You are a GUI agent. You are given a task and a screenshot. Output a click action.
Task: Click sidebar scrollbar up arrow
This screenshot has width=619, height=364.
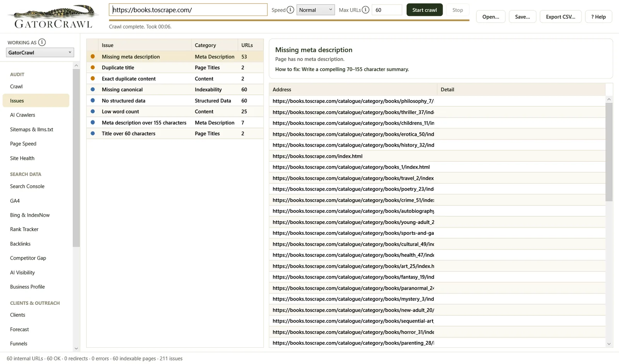pyautogui.click(x=76, y=65)
